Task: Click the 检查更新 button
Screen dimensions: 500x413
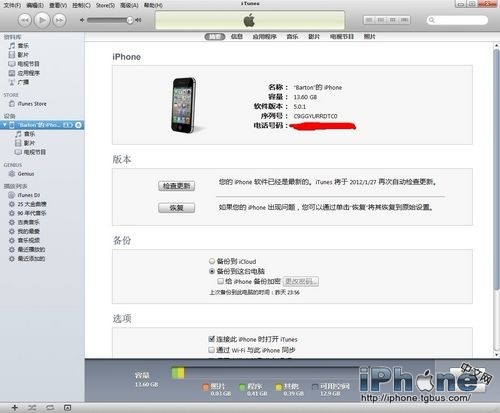Action: [177, 186]
